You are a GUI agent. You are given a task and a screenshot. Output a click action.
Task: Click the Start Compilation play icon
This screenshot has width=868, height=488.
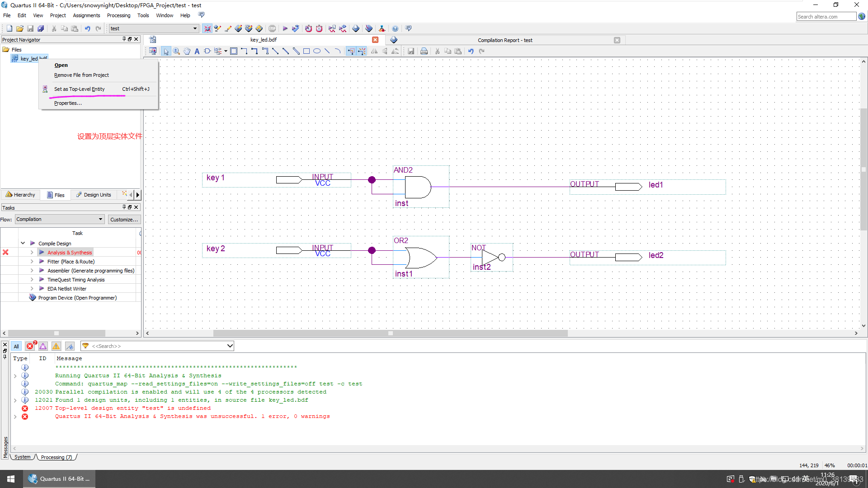pyautogui.click(x=285, y=28)
